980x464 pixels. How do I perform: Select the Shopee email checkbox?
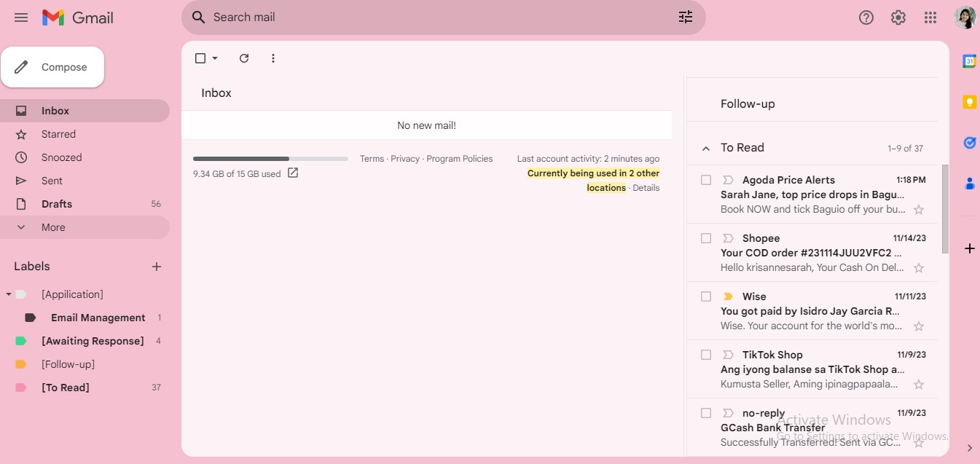click(x=705, y=238)
